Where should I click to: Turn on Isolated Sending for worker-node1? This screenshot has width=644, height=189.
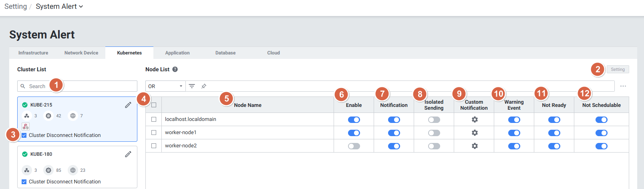[x=434, y=133]
